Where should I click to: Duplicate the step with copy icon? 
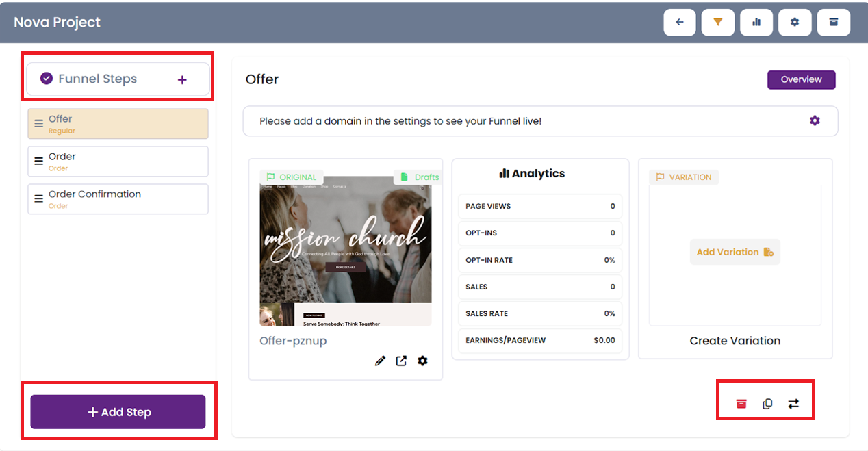tap(767, 404)
